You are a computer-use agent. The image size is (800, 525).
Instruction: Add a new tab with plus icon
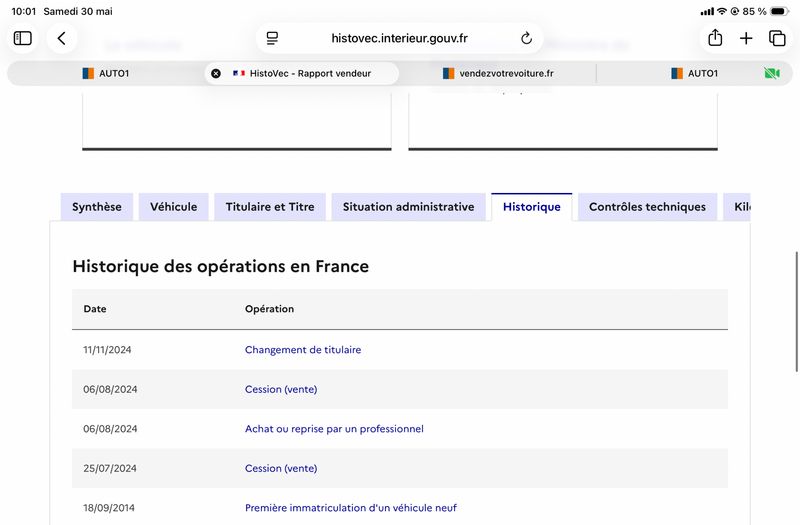[746, 38]
